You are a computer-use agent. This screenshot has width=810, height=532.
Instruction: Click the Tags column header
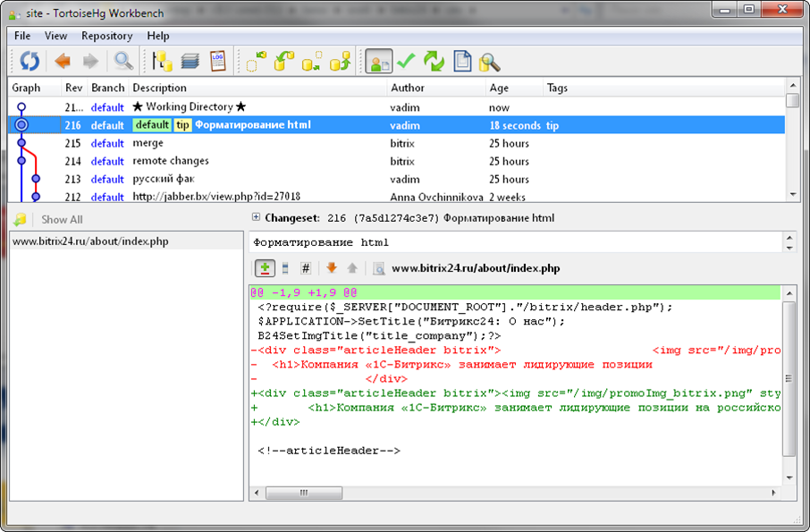click(x=664, y=88)
